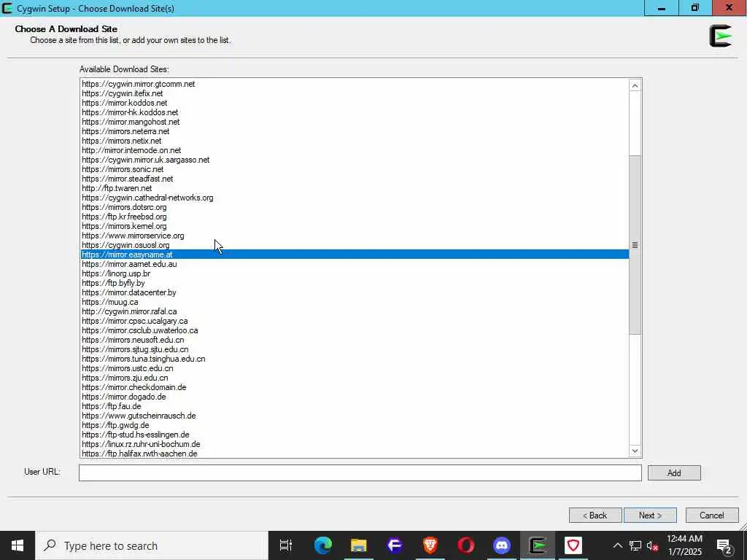747x560 pixels.
Task: Launch Microsoft Edge from taskbar
Action: [323, 545]
